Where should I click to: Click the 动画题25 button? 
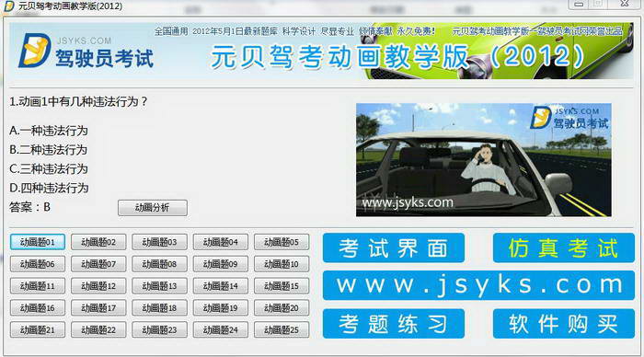(x=282, y=330)
